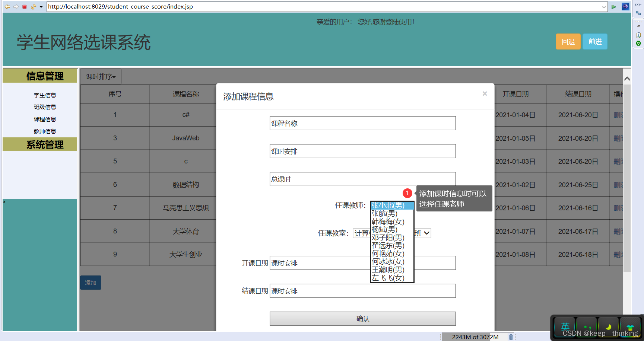Open 课程信息 in the sidebar
This screenshot has height=341, width=644.
click(45, 119)
